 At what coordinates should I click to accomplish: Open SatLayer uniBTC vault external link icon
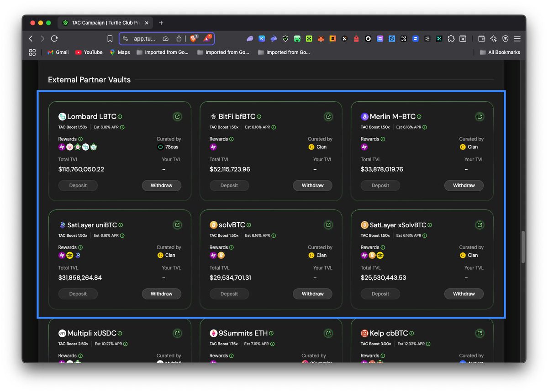click(177, 225)
